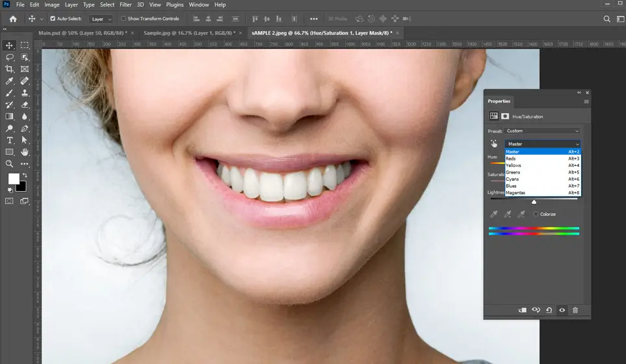The height and width of the screenshot is (364, 626).
Task: Select the Hand tool
Action: pos(25,152)
